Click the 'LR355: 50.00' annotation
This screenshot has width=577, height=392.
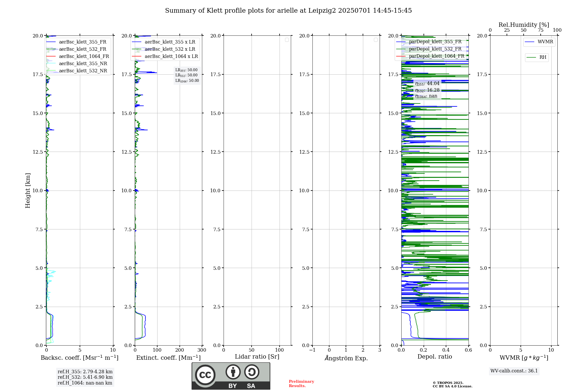186,70
